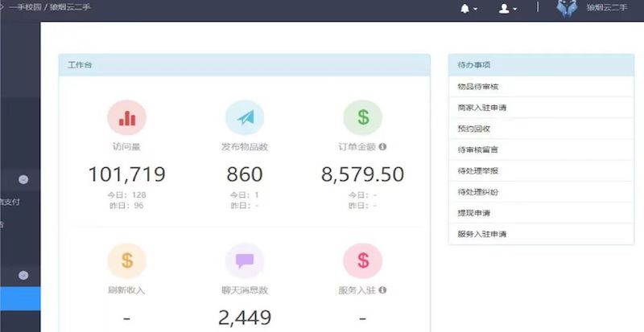Open the notification bell dropdown
Image resolution: width=644 pixels, height=332 pixels.
pyautogui.click(x=468, y=8)
